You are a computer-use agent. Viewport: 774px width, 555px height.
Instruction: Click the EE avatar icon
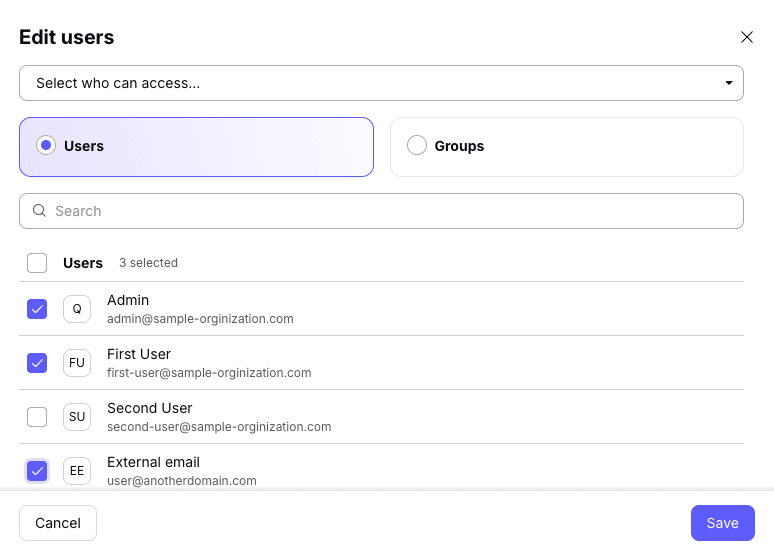tap(77, 471)
